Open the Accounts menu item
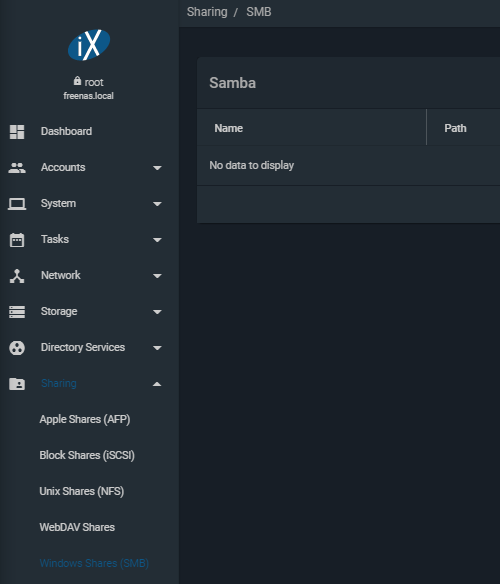The image size is (500, 584). coord(63,167)
